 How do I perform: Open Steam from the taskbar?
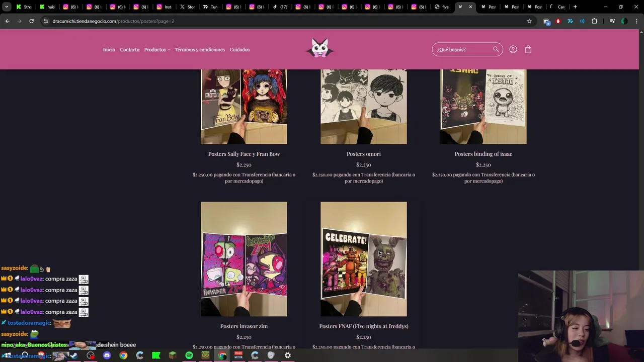pyautogui.click(x=74, y=355)
